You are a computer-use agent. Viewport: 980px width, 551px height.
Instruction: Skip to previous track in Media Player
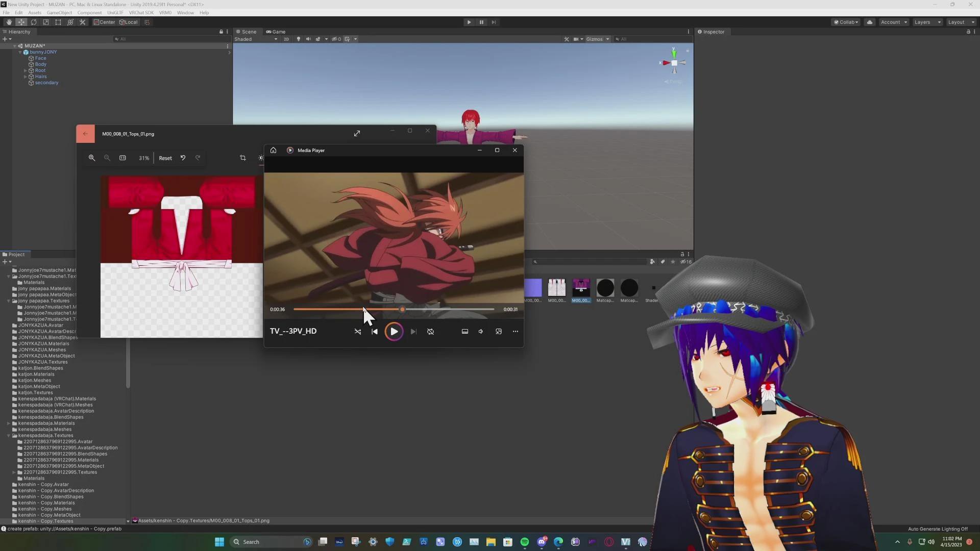point(375,332)
